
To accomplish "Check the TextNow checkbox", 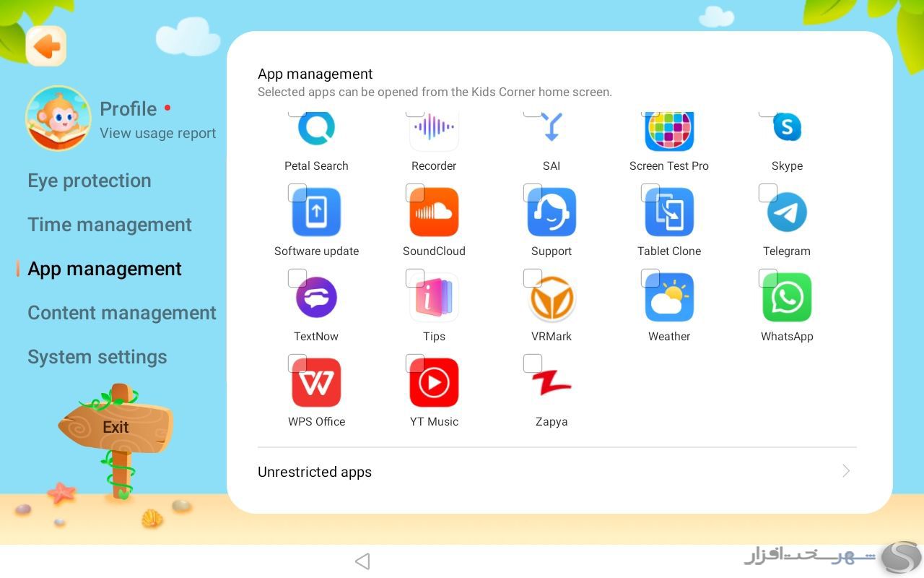I will pyautogui.click(x=297, y=278).
